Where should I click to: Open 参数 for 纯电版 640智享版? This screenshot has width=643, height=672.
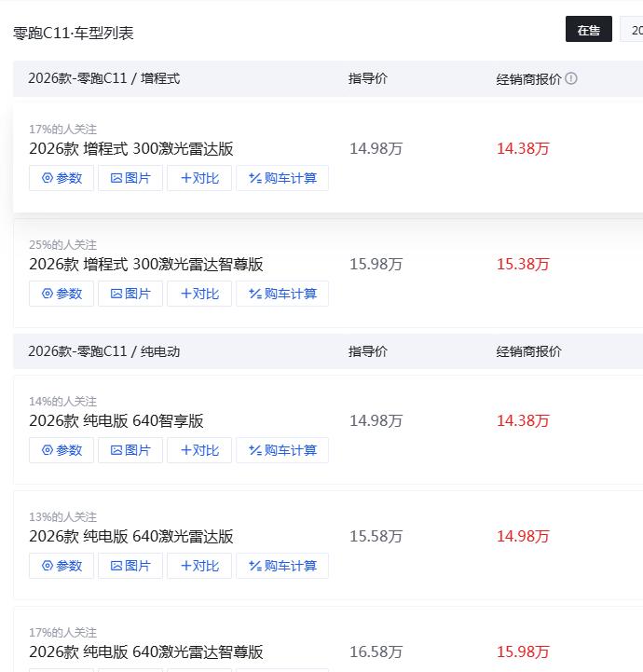62,450
